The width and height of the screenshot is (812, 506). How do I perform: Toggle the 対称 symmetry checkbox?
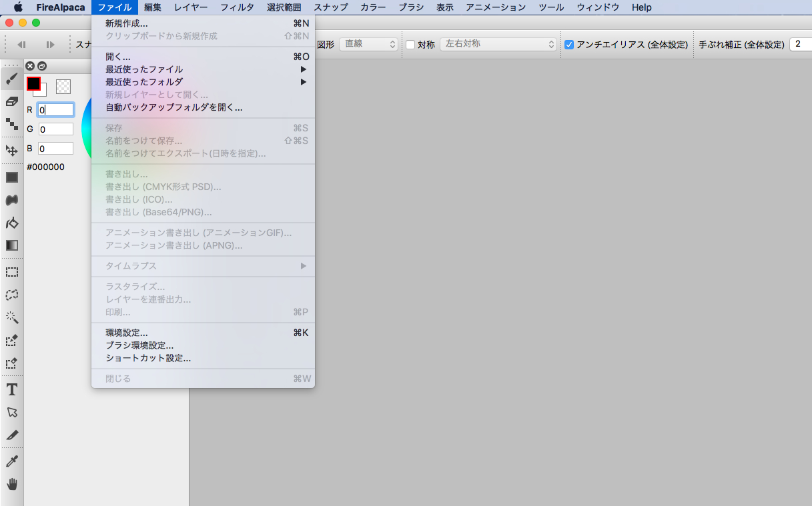pyautogui.click(x=411, y=45)
